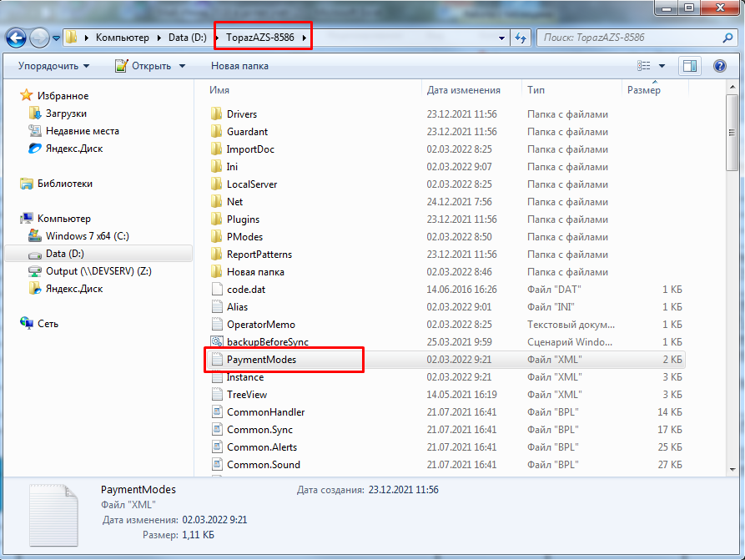This screenshot has width=745, height=560.
Task: Open the Упорядочить menu
Action: (53, 66)
